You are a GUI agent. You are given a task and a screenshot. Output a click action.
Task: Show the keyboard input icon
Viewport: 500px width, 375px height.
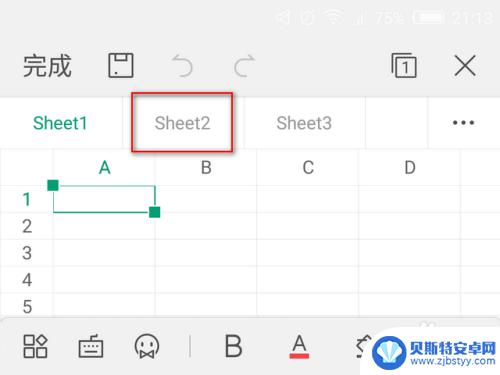pyautogui.click(x=91, y=346)
